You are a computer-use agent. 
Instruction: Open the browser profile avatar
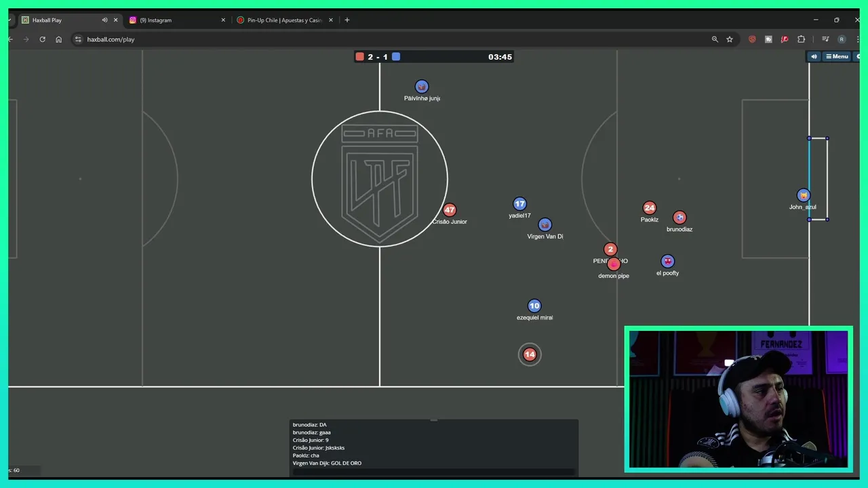842,39
